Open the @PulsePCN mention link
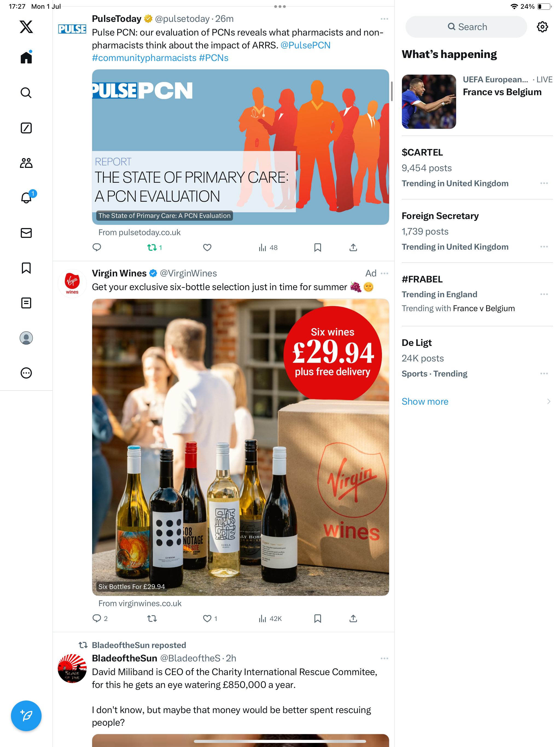Screen dimensions: 560x747 point(305,45)
